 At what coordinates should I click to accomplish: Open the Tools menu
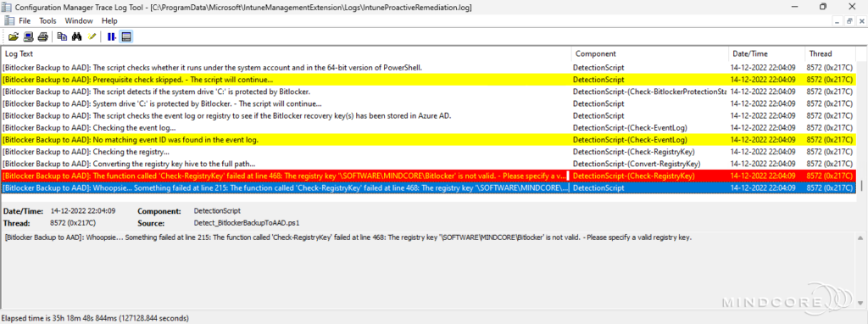tap(47, 20)
